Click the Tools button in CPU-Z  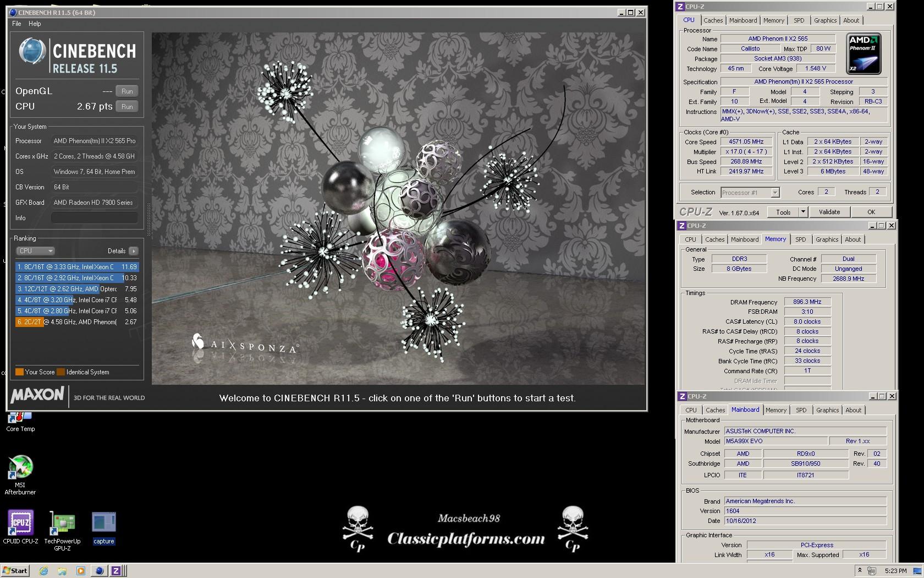pos(783,212)
